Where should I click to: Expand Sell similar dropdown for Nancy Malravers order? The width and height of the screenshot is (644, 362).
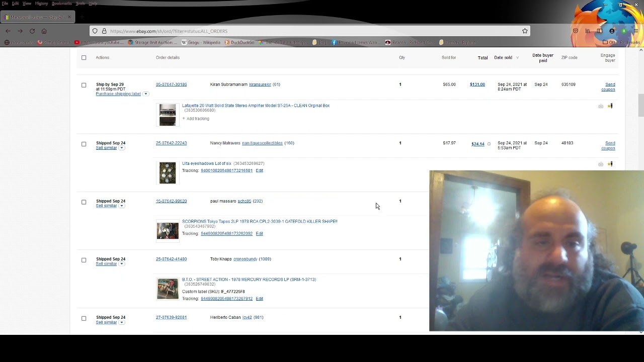[x=121, y=148]
